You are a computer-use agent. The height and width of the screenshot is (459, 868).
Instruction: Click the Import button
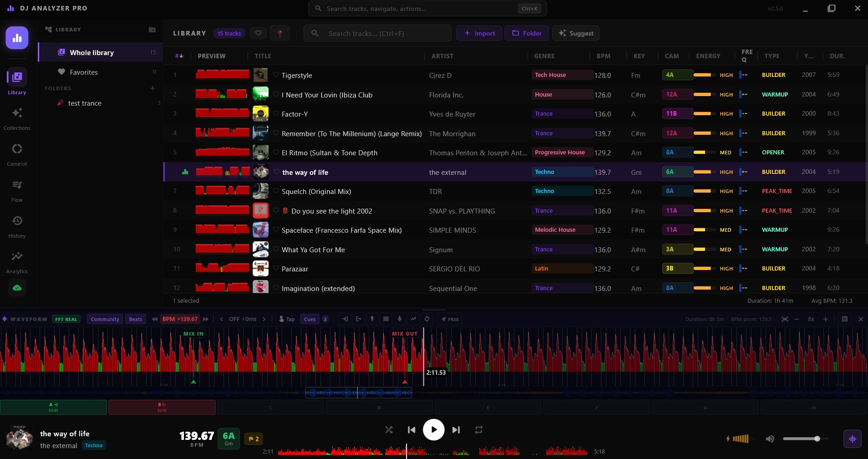(479, 33)
